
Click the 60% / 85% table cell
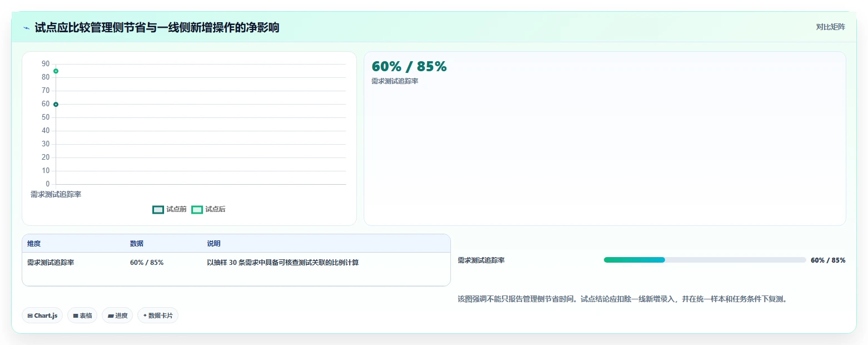(x=147, y=263)
